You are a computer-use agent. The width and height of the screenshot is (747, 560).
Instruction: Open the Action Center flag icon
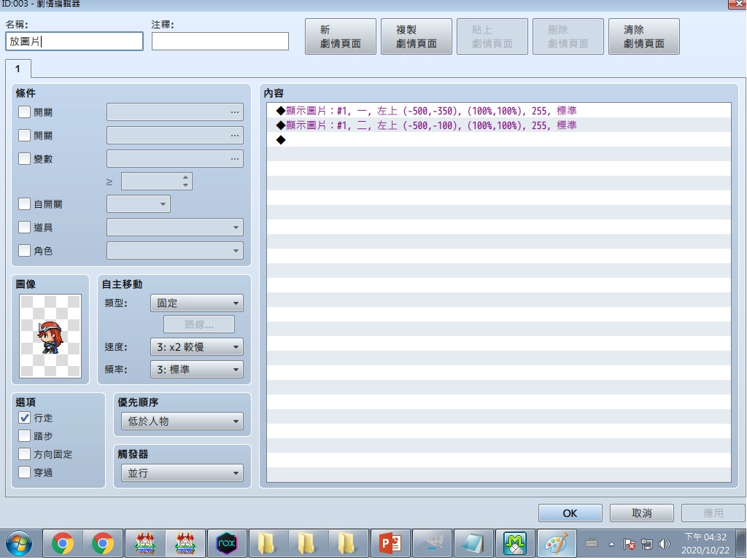[x=629, y=544]
